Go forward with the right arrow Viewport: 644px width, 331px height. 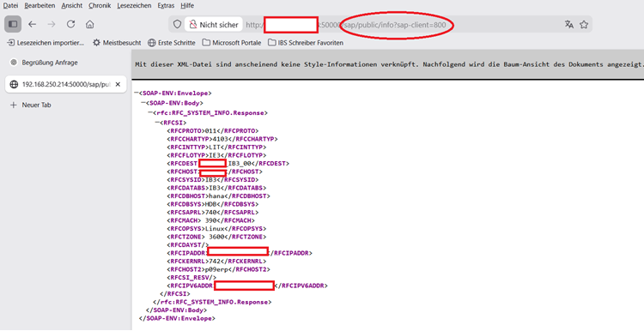coord(52,24)
